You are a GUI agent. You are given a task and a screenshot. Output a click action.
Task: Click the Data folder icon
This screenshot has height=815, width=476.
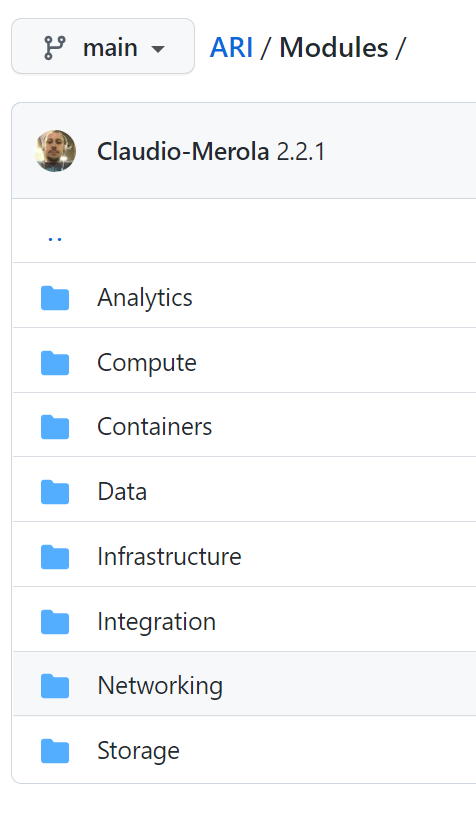click(x=55, y=492)
